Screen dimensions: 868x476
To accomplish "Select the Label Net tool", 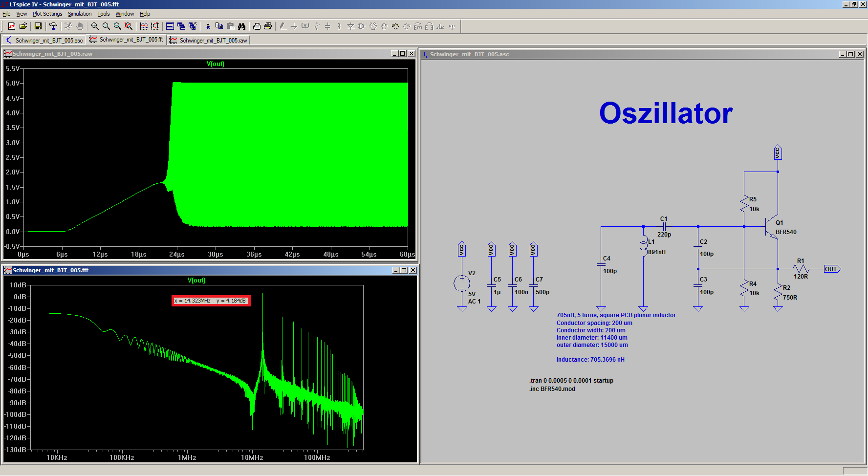I will pos(305,26).
